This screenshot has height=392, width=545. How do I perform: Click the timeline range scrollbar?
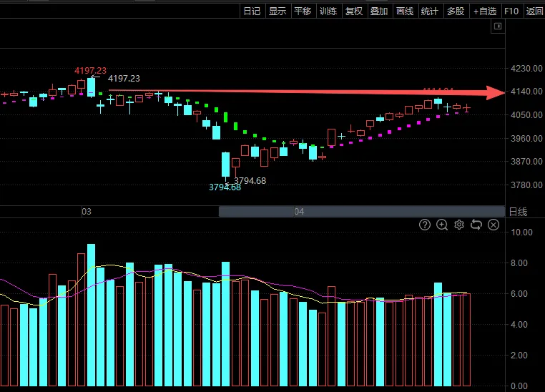361,211
